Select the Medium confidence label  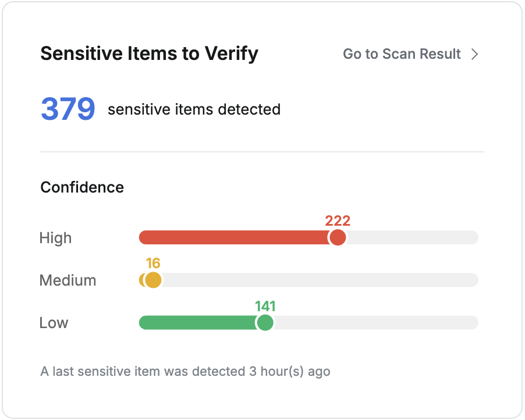click(68, 280)
